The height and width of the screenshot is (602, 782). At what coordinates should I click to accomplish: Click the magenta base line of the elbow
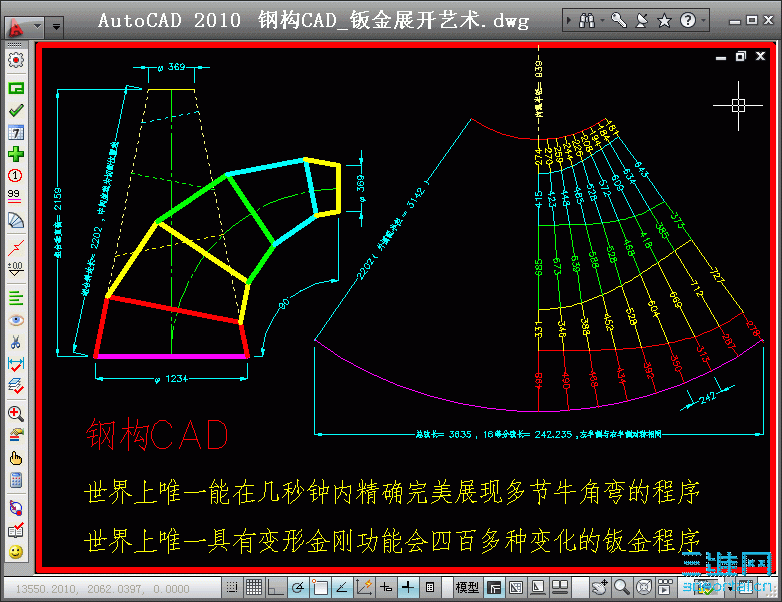pos(172,356)
